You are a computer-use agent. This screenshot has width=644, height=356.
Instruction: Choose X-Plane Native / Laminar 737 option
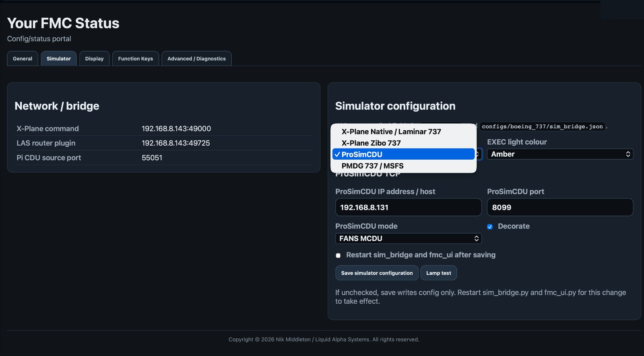click(403, 132)
